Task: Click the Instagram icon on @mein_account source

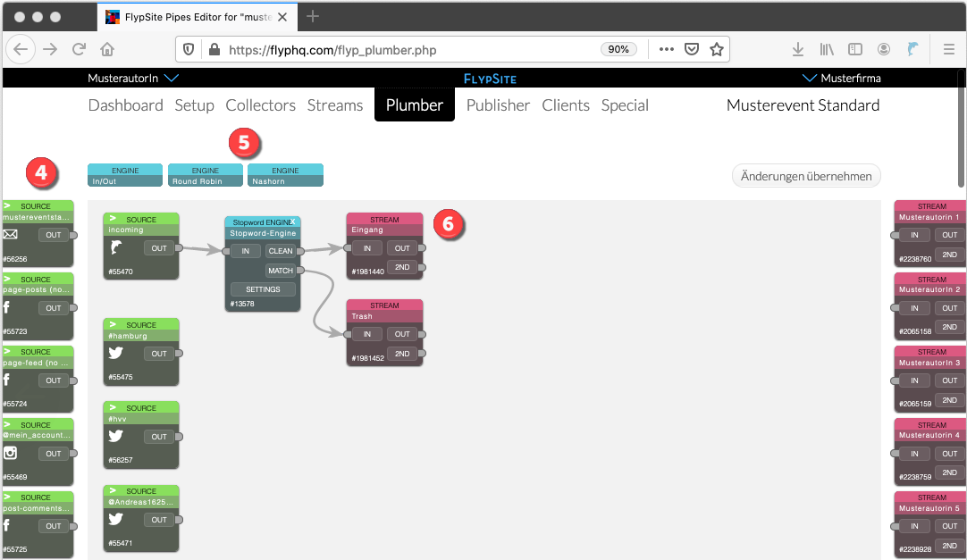Action: 10,453
